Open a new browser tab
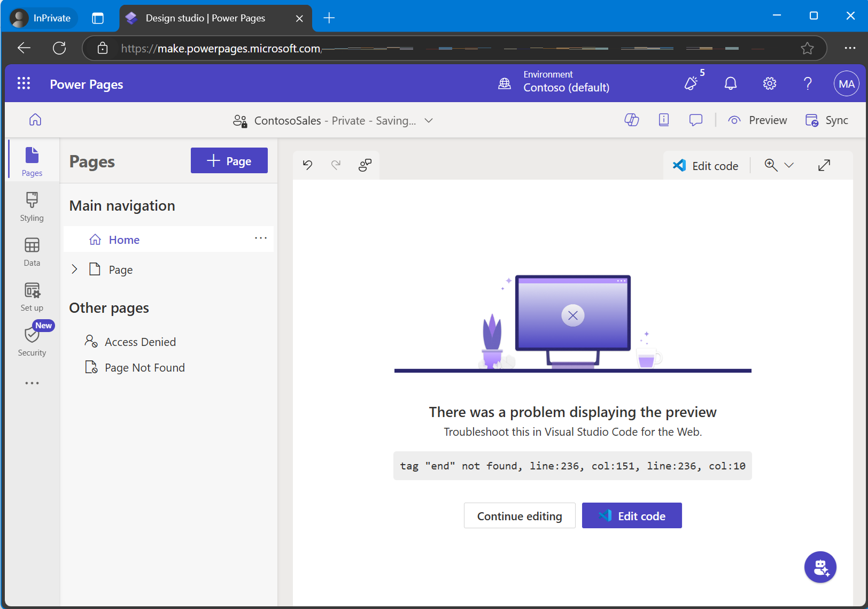Screen dimensions: 868x609 [329, 18]
